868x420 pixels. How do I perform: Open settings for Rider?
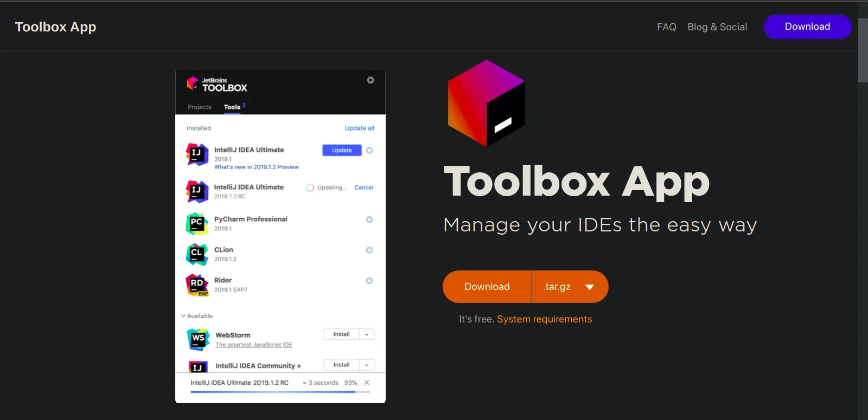369,281
